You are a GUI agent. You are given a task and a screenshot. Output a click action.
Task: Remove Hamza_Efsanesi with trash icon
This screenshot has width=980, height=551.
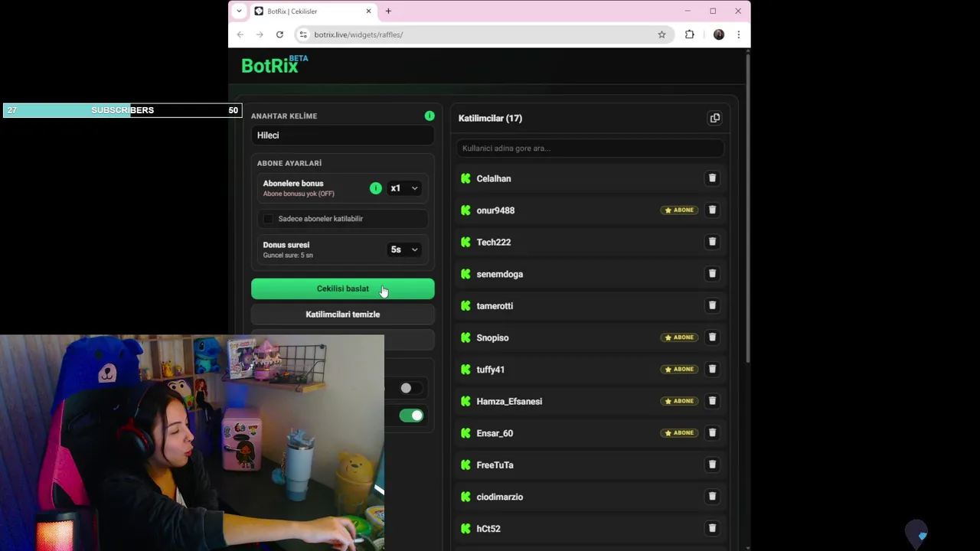pos(712,401)
